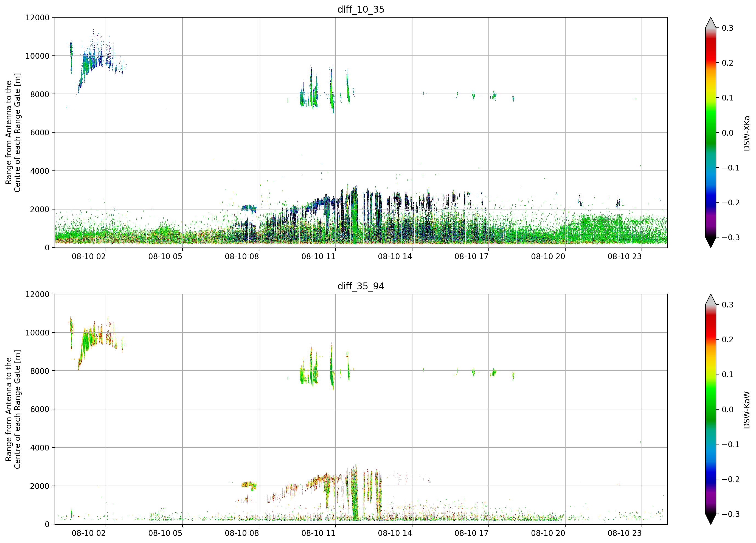756x543 pixels.
Task: Select the bottom colorbar gradient
Action: click(x=711, y=409)
